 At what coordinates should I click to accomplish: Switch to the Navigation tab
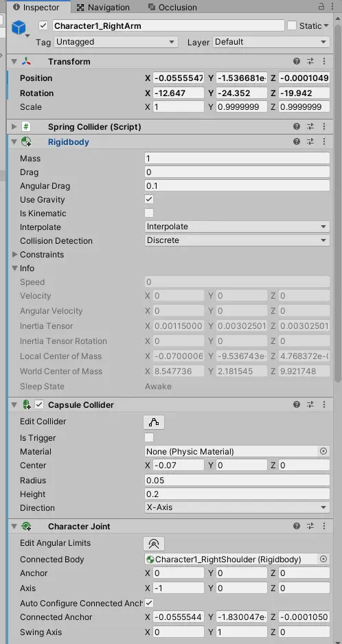pos(103,7)
